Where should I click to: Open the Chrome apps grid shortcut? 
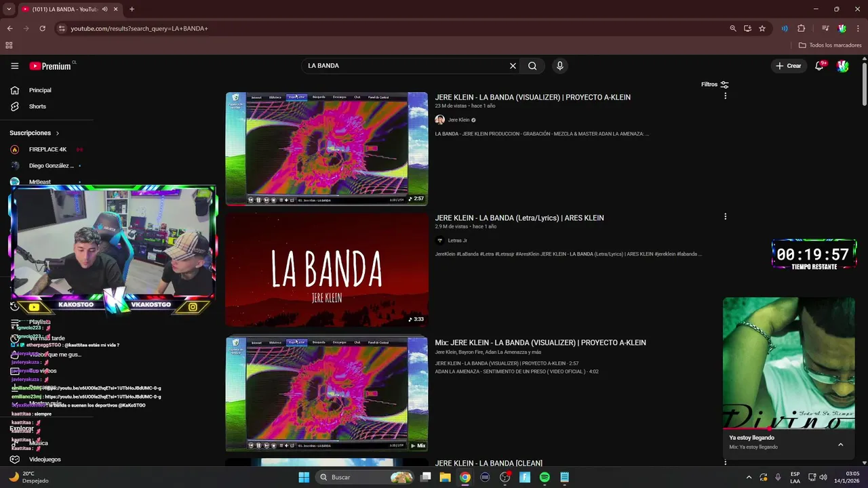pos(9,45)
